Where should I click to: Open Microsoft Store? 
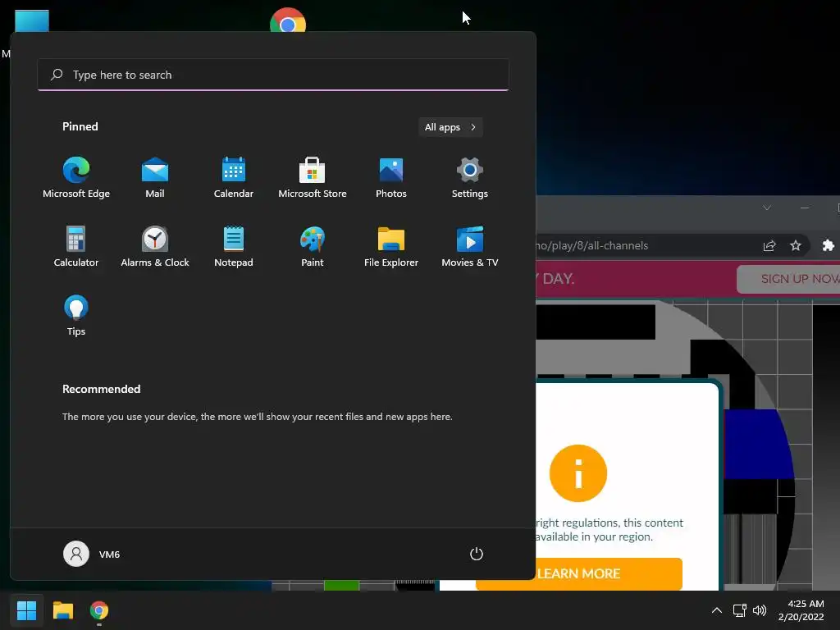pos(313,178)
